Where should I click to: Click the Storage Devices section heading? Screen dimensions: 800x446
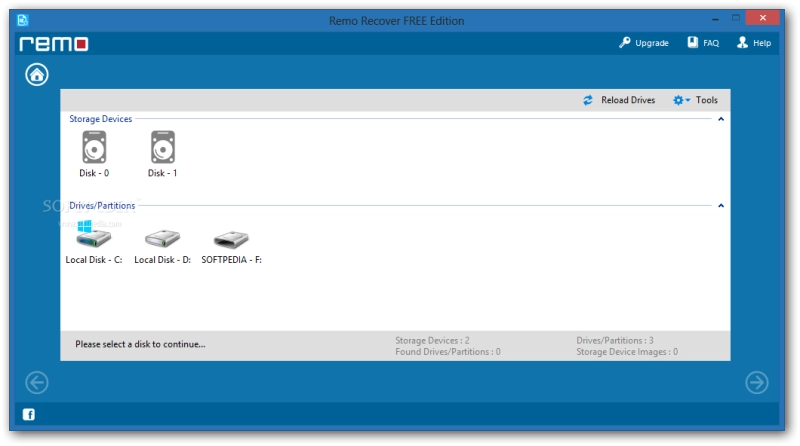(101, 119)
